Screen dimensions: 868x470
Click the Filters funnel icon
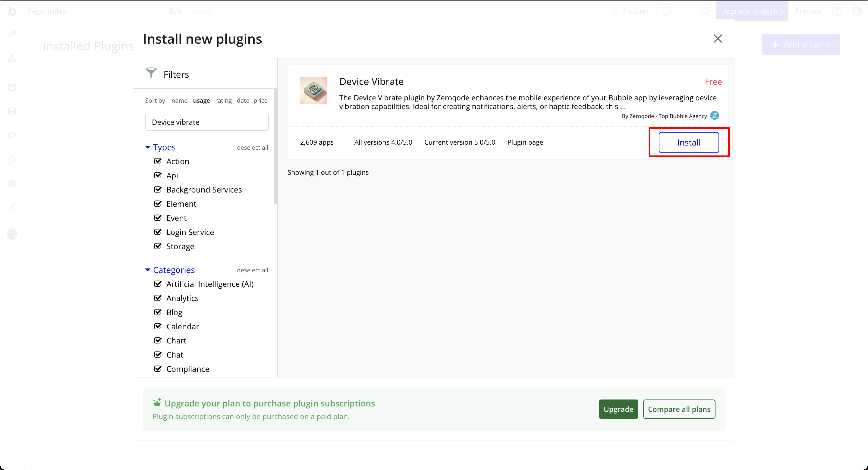pyautogui.click(x=151, y=73)
